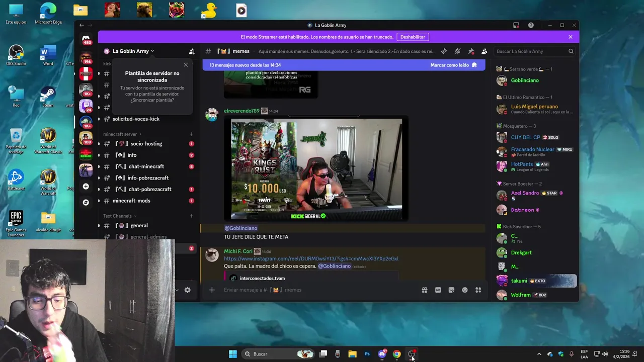Collapse the minecraft server category
Viewport: 644px width, 362px height.
point(122,134)
